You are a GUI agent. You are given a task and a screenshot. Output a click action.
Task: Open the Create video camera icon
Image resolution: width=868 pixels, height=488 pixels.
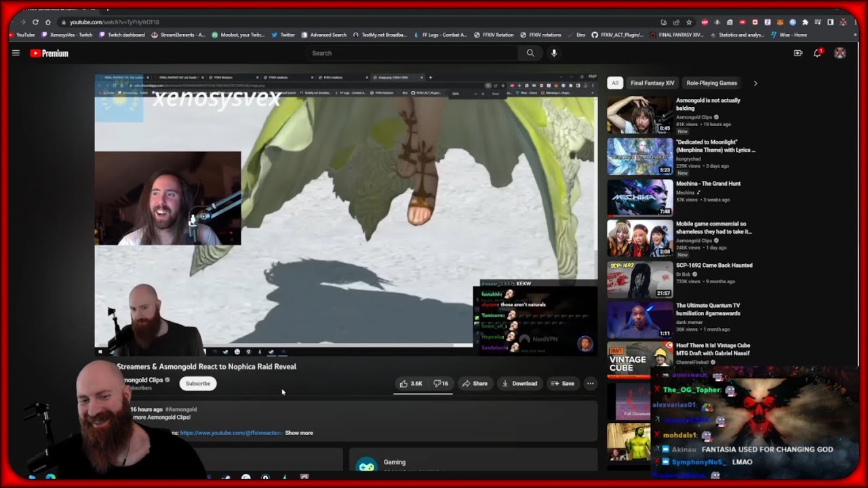coord(798,53)
